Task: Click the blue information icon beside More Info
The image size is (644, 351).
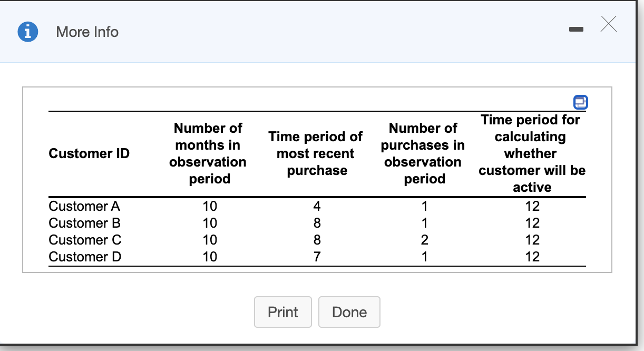Action: click(x=27, y=32)
